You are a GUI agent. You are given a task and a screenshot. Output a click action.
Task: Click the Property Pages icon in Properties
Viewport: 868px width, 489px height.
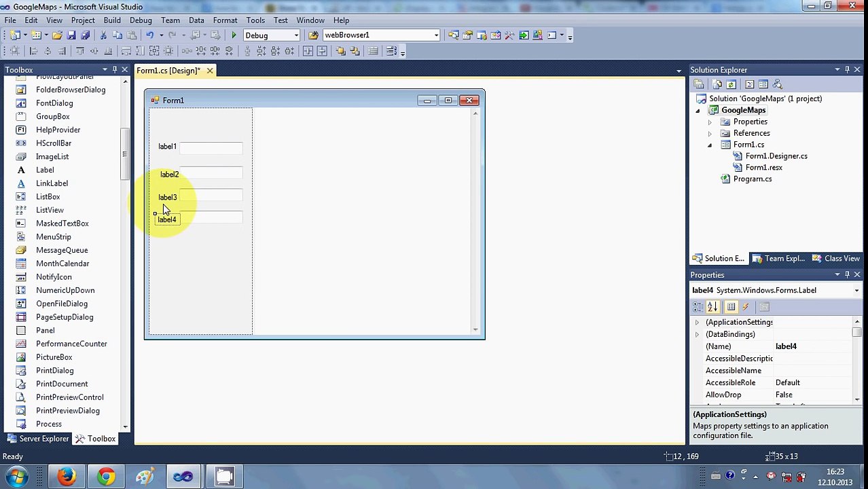click(764, 307)
